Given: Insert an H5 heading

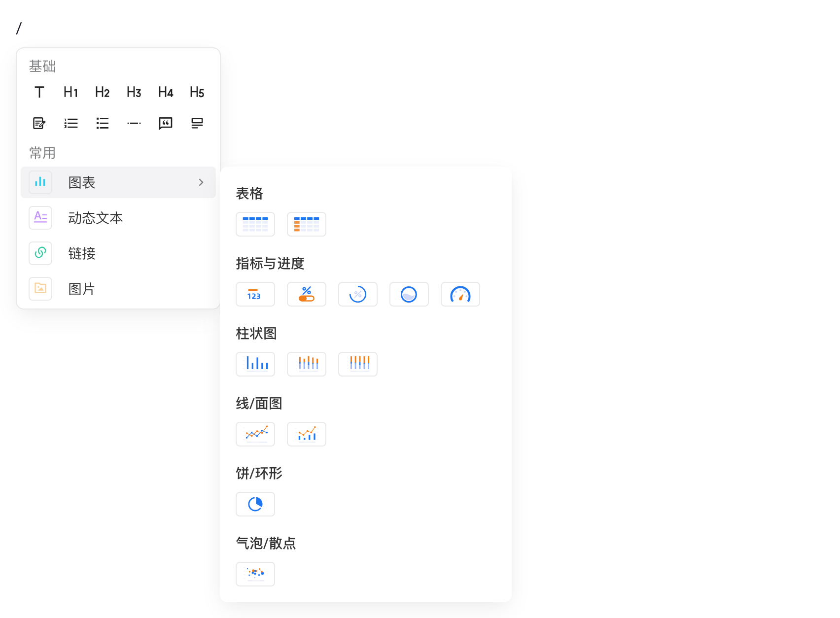Looking at the screenshot, I should tap(197, 92).
